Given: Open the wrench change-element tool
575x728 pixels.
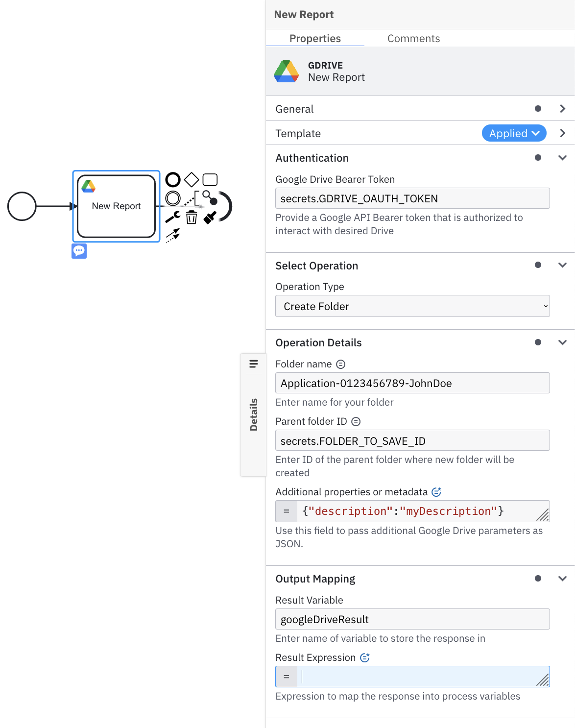Looking at the screenshot, I should click(x=172, y=217).
